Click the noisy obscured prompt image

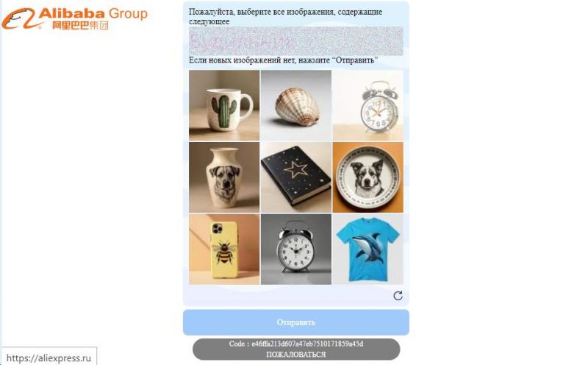[296, 41]
